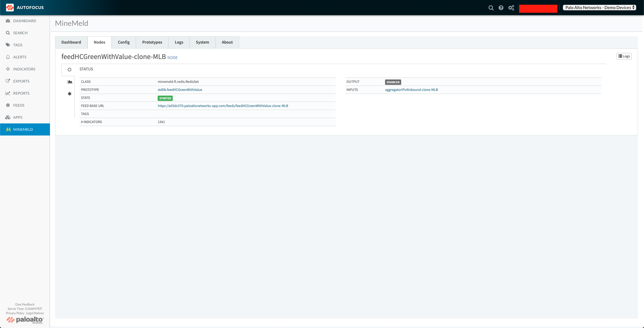Click Give Feedback link in sidebar footer
The height and width of the screenshot is (328, 644).
click(x=25, y=305)
